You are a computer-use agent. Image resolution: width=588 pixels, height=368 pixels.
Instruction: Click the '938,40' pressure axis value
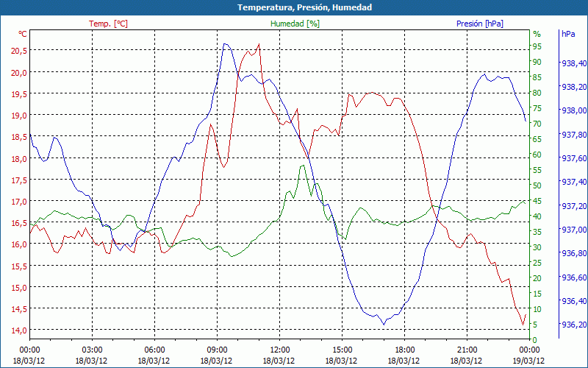pos(574,63)
